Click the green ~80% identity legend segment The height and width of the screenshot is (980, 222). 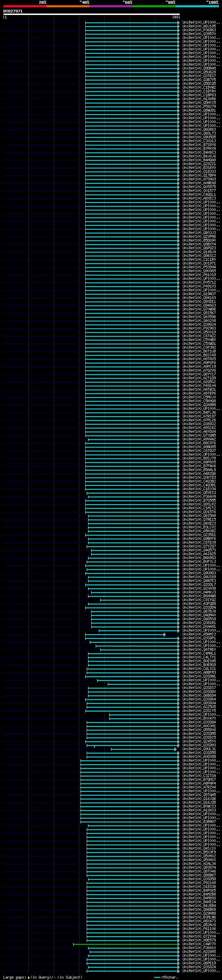154,6
